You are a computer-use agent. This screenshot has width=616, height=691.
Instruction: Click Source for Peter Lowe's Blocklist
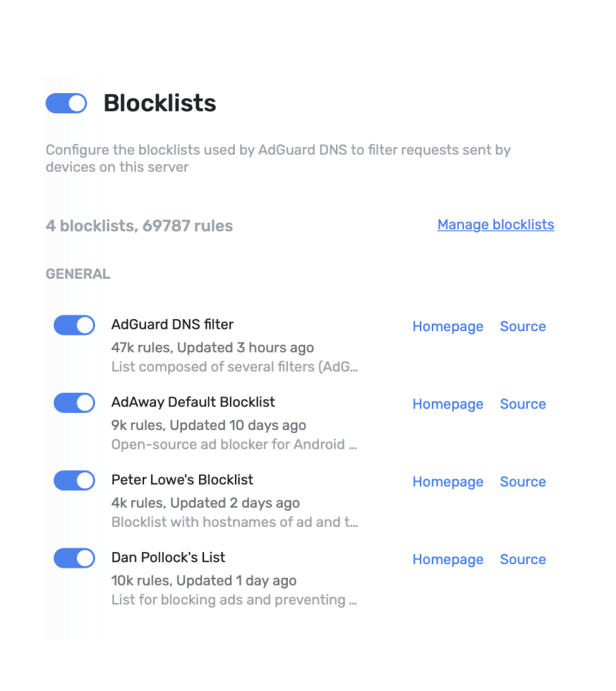click(x=523, y=482)
